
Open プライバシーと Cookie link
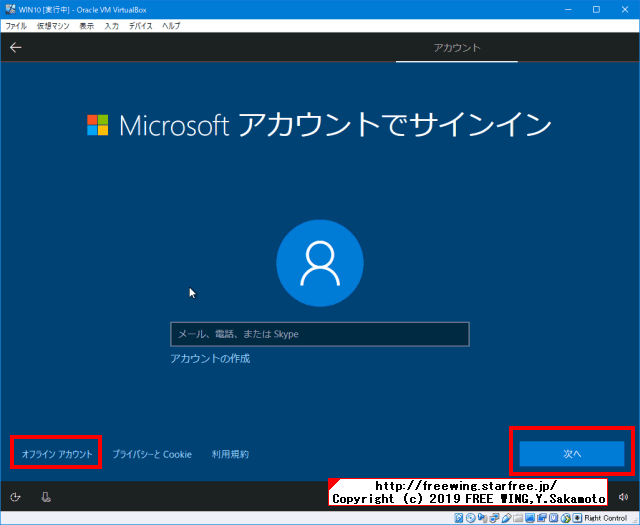(152, 454)
